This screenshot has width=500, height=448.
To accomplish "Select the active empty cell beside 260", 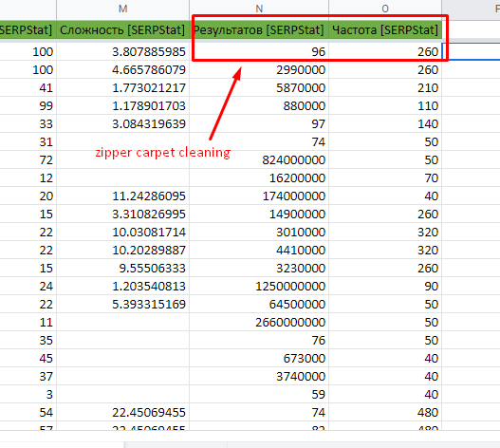I will [x=471, y=51].
